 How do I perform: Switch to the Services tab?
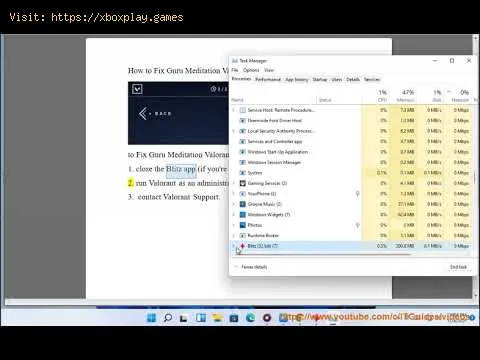pos(372,79)
